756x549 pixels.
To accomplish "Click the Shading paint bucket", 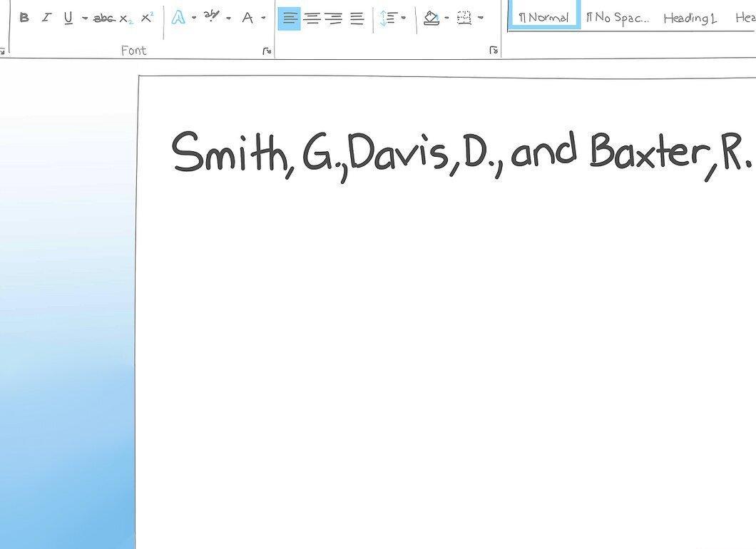I will click(431, 19).
